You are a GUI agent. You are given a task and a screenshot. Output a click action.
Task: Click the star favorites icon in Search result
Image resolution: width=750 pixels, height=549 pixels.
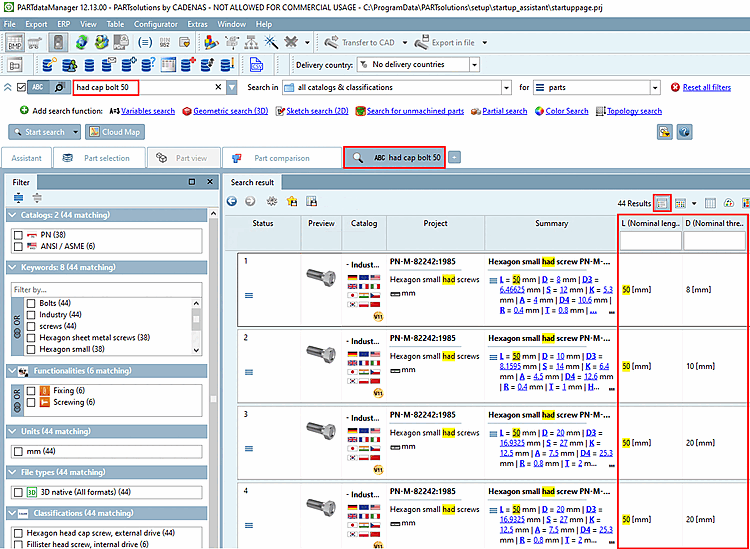(x=292, y=202)
